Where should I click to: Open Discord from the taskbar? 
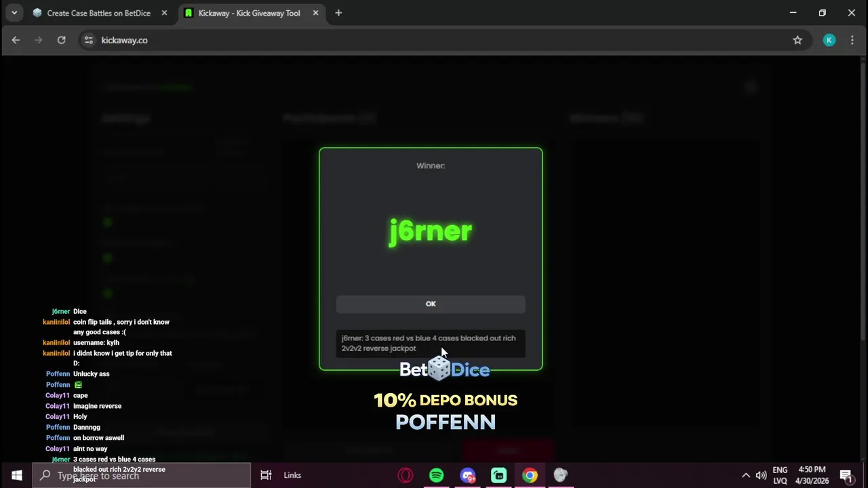(468, 475)
